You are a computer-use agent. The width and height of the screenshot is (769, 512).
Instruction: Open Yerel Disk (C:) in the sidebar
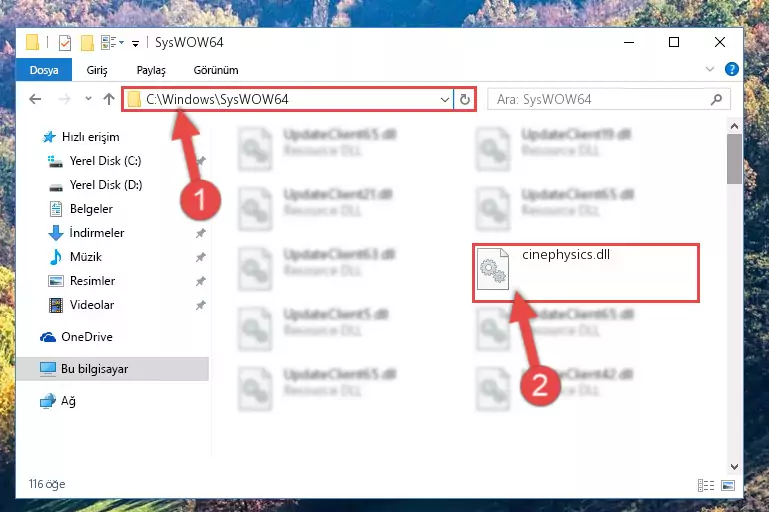[94, 161]
